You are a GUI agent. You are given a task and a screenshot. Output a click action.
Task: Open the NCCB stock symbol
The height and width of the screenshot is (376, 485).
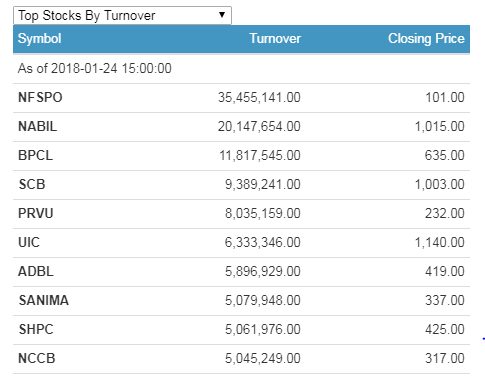[x=37, y=358]
